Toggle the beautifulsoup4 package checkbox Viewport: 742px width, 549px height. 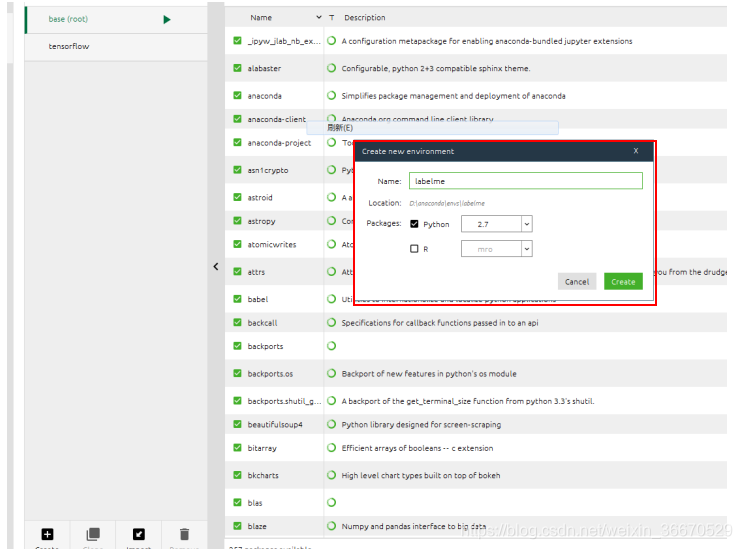click(x=238, y=425)
